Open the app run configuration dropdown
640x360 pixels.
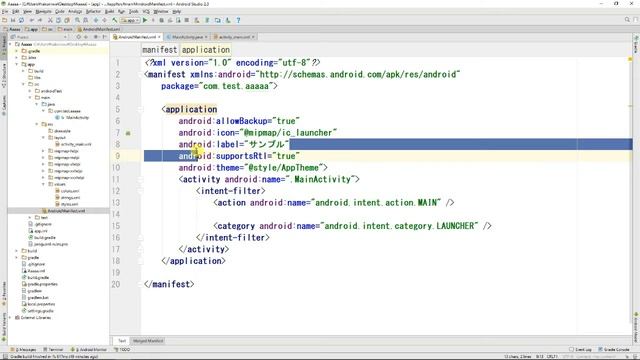[130, 20]
